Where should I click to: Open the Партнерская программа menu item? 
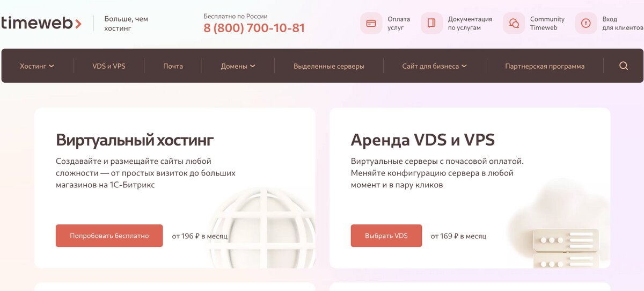545,66
